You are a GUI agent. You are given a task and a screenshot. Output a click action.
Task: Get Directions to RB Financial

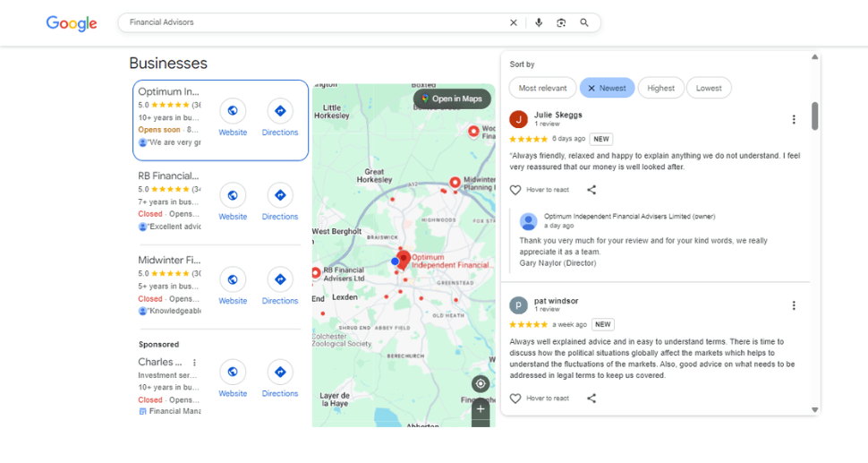pyautogui.click(x=280, y=195)
